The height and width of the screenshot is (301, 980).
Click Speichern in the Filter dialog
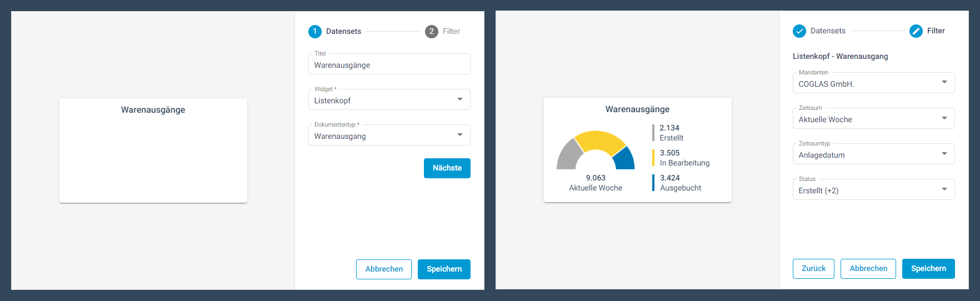[928, 268]
